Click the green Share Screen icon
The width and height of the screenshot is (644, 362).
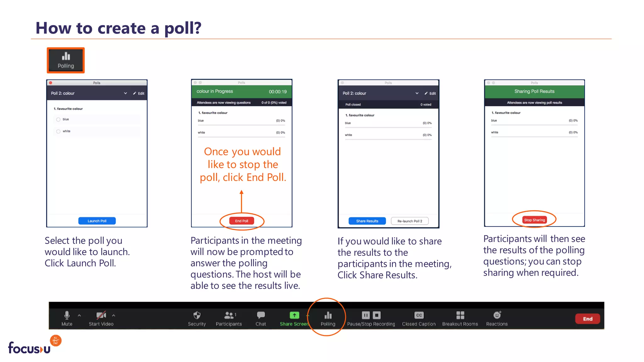click(x=294, y=315)
